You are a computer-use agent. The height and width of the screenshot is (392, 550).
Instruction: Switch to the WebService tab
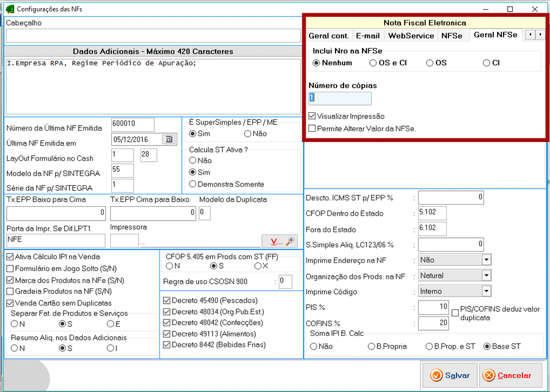tap(411, 36)
